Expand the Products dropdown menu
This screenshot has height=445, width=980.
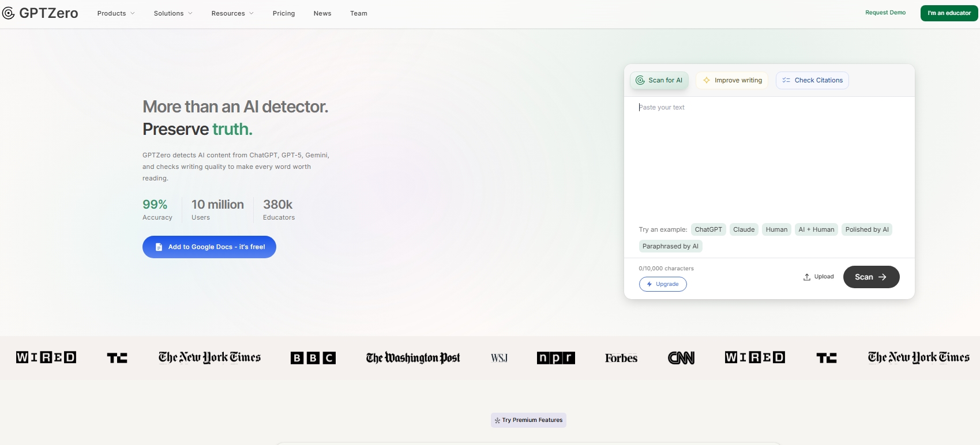click(116, 13)
